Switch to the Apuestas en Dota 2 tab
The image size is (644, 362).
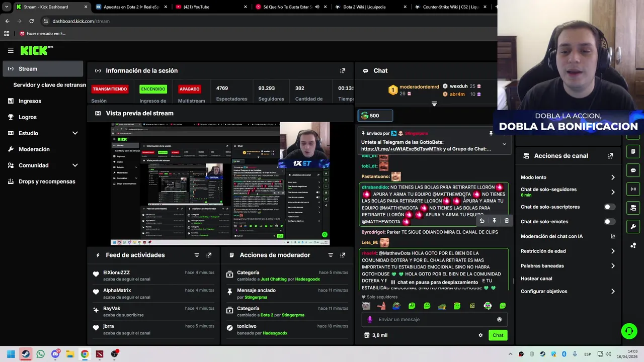[x=131, y=7]
